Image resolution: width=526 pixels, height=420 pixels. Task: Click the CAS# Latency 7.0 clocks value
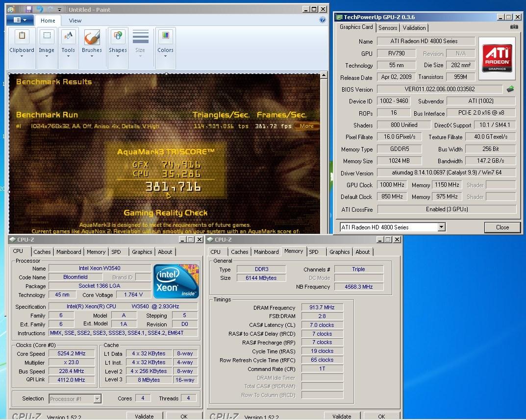click(x=322, y=325)
